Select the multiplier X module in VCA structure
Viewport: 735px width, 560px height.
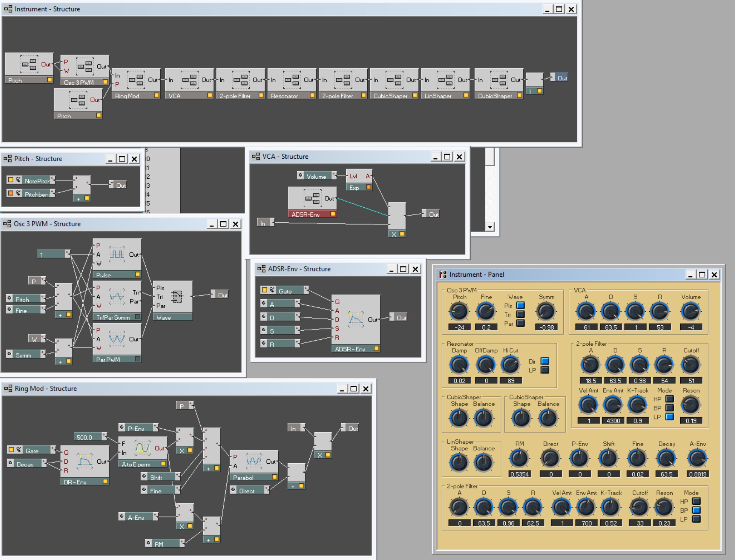[x=397, y=220]
